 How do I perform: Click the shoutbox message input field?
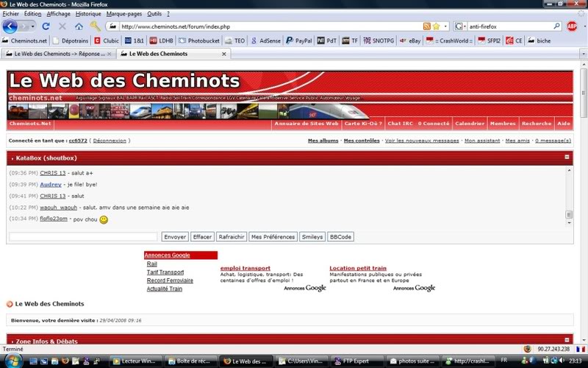pyautogui.click(x=83, y=237)
